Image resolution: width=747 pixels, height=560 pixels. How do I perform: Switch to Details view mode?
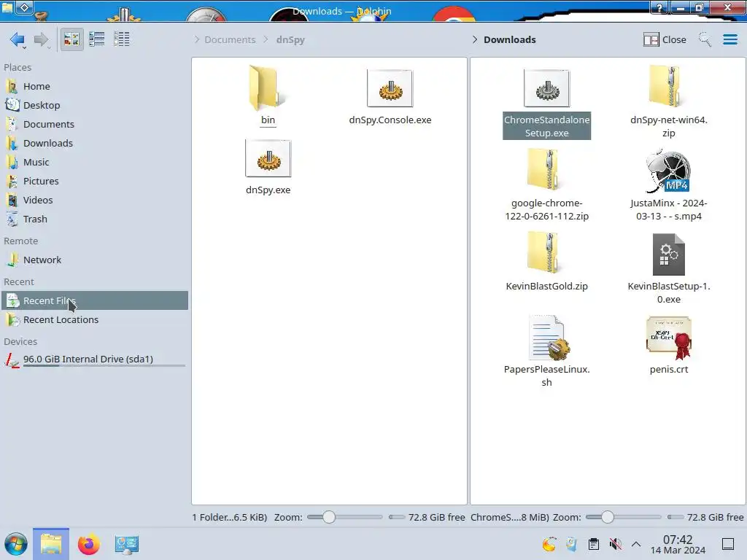122,39
